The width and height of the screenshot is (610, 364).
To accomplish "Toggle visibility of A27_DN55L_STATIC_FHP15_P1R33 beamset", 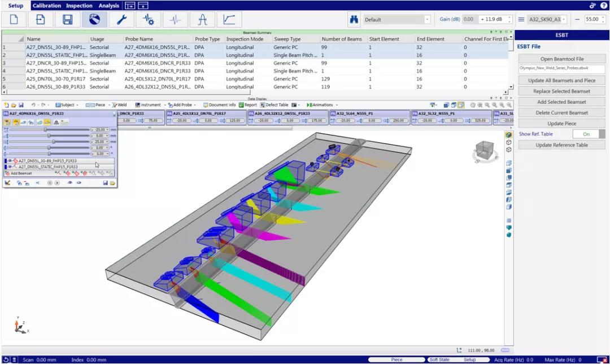I will 10,167.
